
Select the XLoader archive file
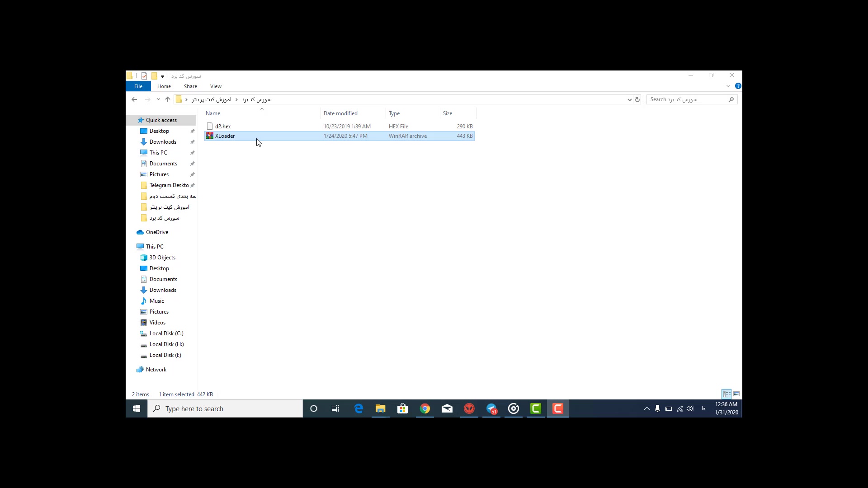click(225, 135)
